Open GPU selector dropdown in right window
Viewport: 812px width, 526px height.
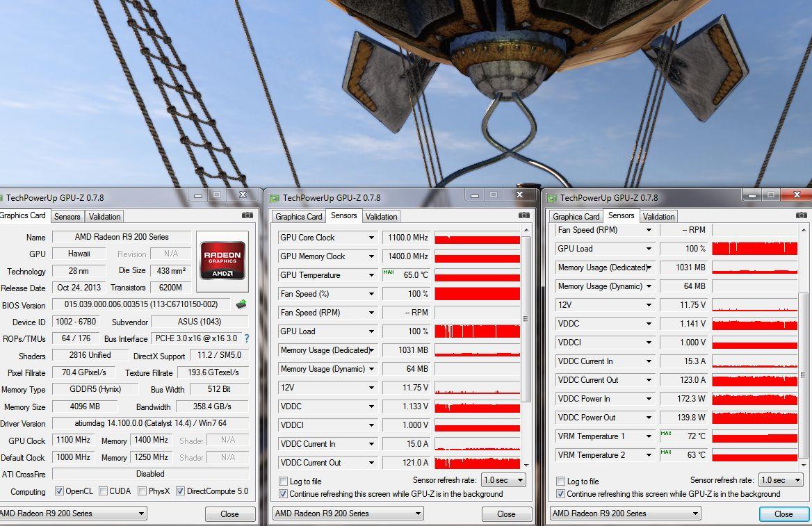coord(625,513)
